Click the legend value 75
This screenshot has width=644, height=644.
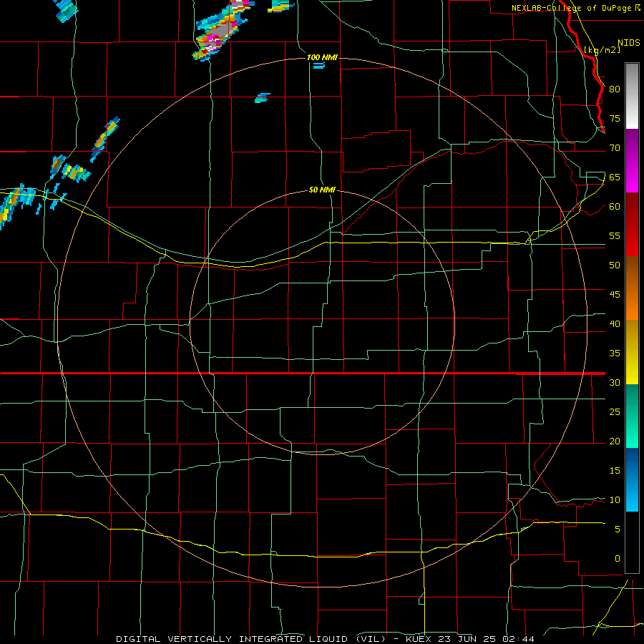point(615,118)
